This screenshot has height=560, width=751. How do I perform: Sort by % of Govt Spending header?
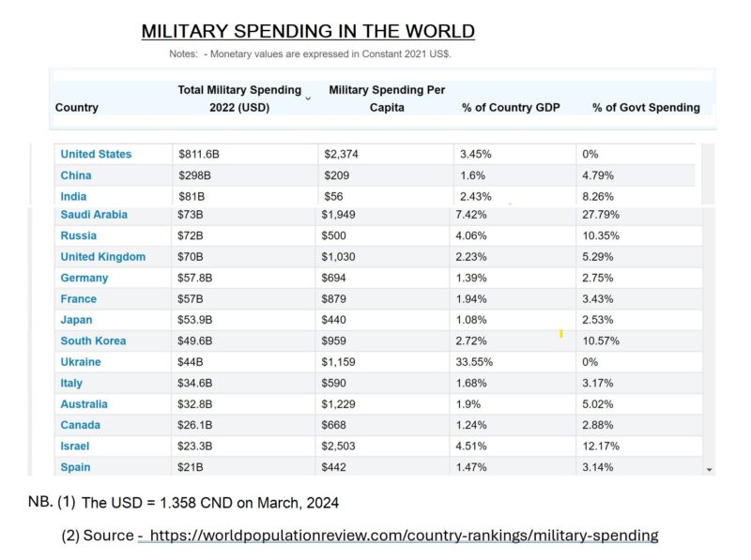[646, 108]
